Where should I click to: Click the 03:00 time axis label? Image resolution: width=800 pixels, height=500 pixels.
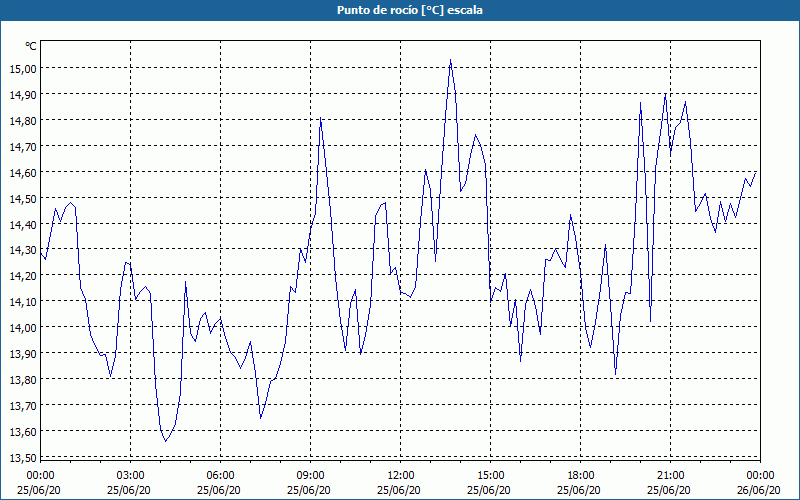click(131, 476)
